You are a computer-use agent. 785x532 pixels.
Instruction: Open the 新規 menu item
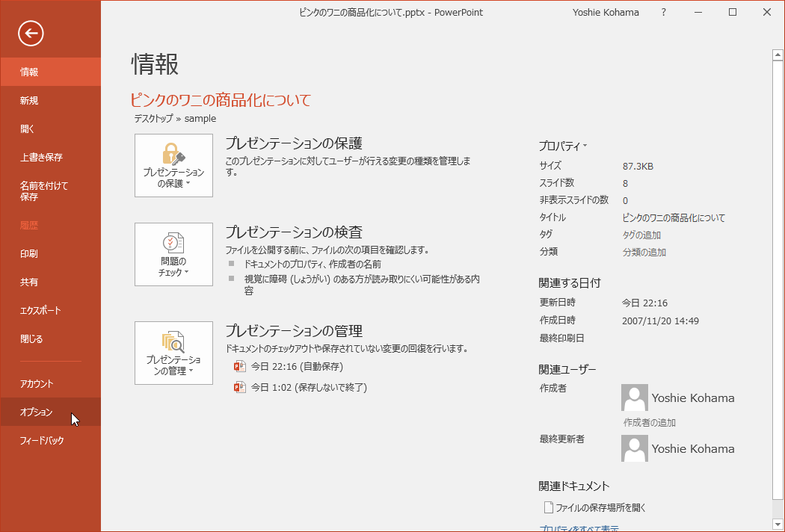tap(51, 101)
